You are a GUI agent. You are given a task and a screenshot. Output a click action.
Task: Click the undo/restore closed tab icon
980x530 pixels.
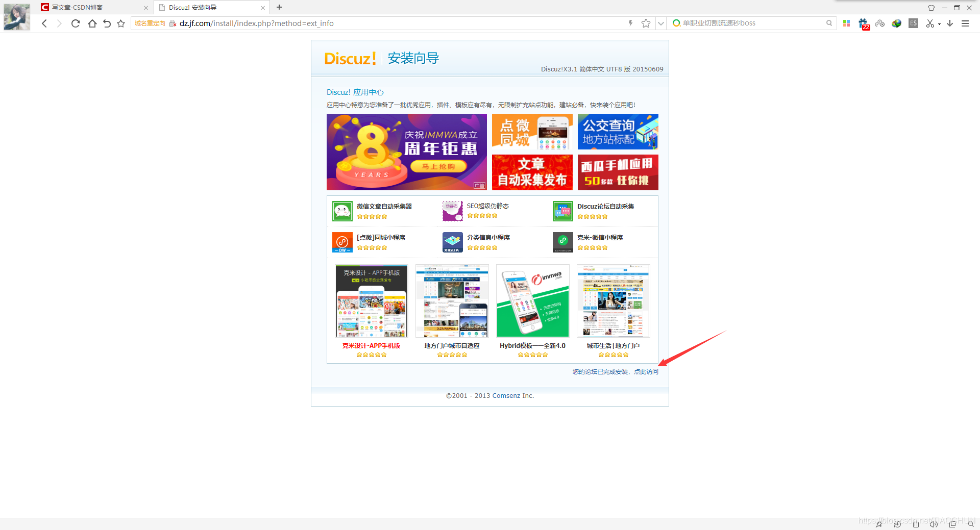click(107, 23)
